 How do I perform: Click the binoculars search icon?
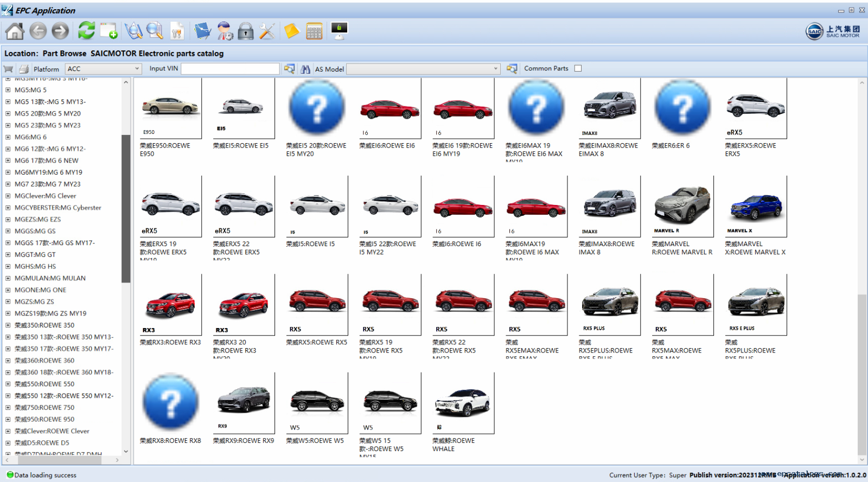click(x=305, y=69)
